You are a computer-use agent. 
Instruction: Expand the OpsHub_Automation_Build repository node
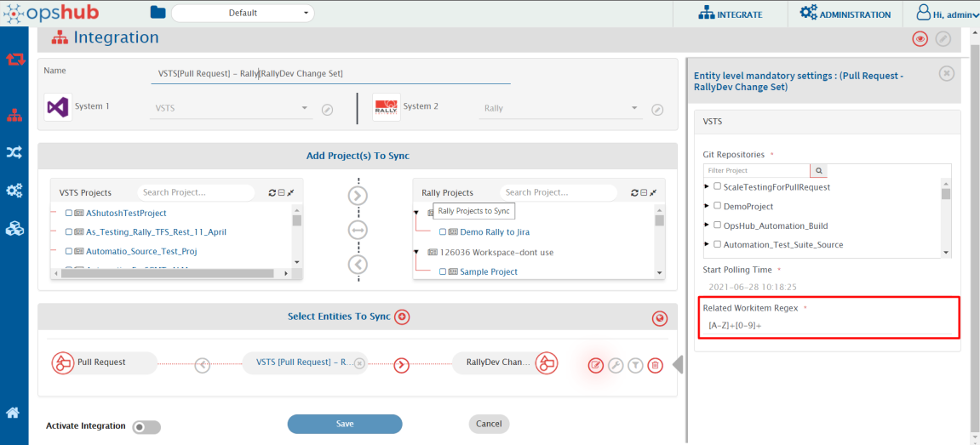click(706, 225)
